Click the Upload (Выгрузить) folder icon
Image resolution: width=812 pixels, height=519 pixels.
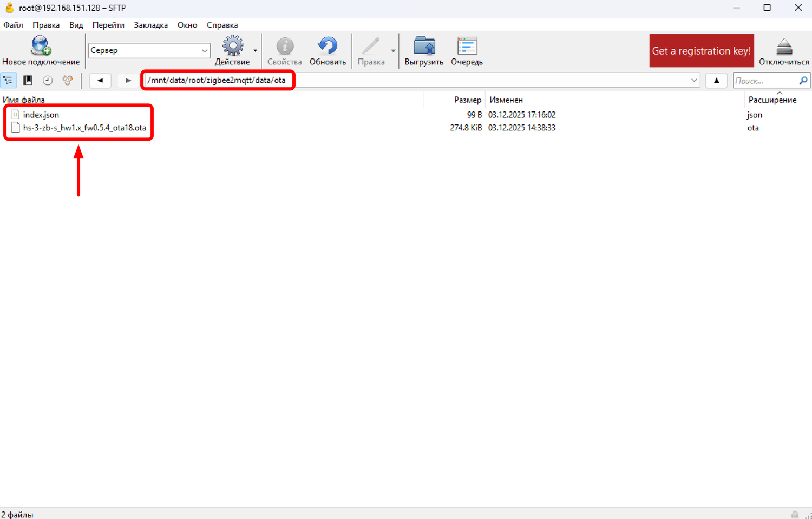point(424,47)
